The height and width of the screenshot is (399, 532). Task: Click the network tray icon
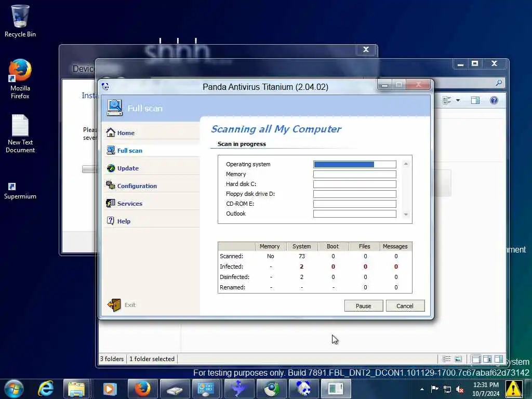[447, 389]
